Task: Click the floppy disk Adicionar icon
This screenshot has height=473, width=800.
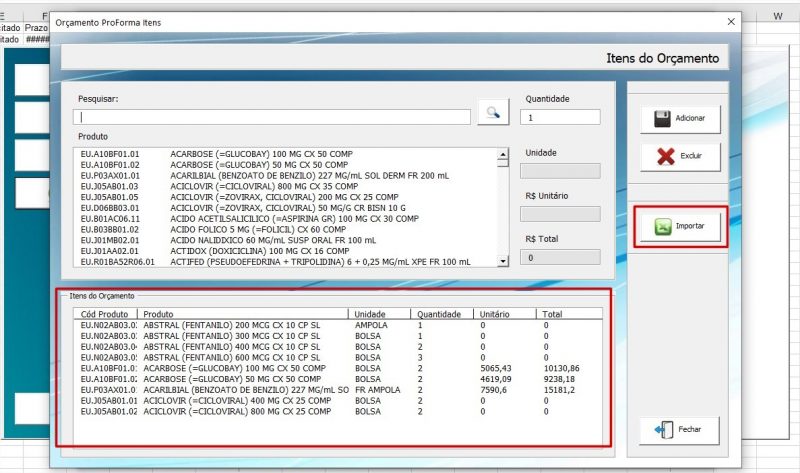Action: pos(660,119)
